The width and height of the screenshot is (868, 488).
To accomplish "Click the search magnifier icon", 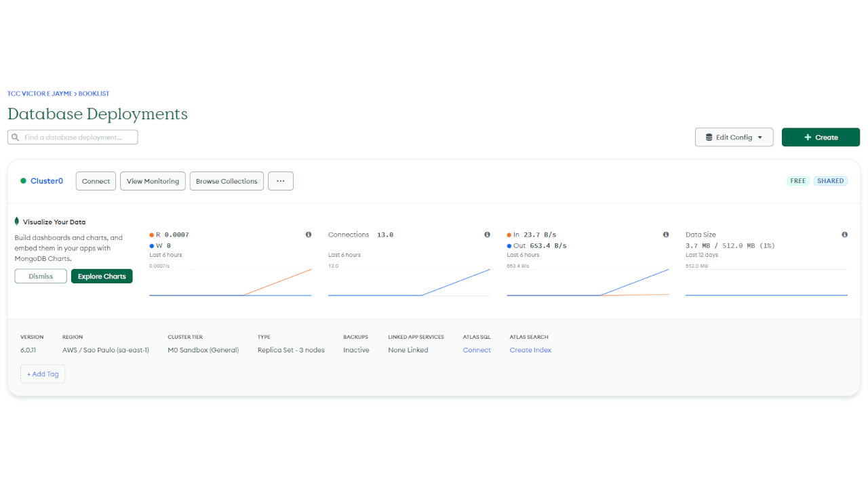I will (x=16, y=138).
